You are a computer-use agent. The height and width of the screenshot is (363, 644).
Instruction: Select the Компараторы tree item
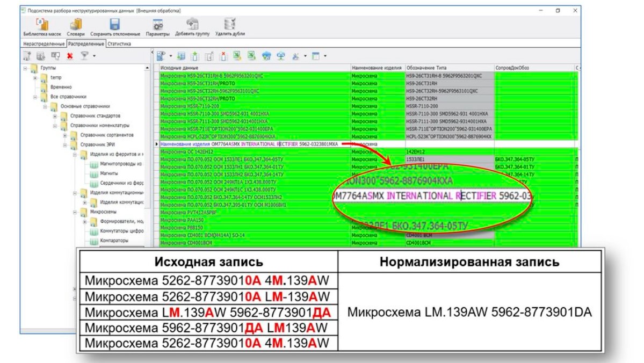coord(114,241)
